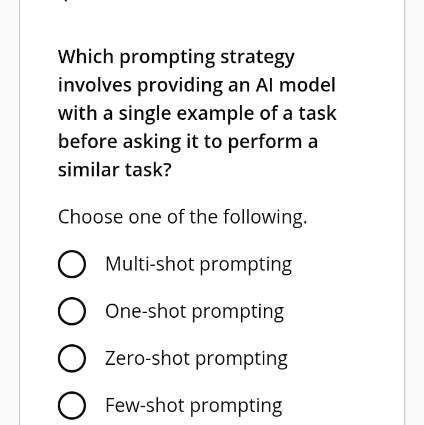Viewport: 424px width, 425px height.
Task: Click the word 'Choose' in the instruction
Action: [90, 217]
